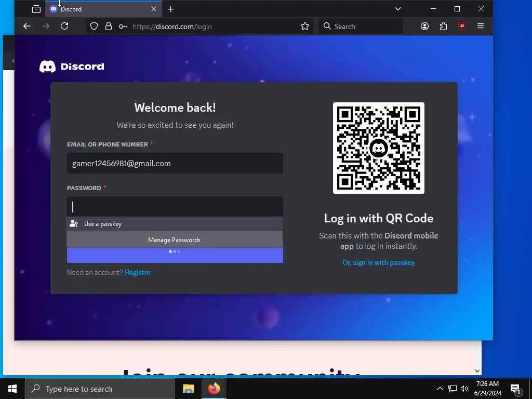This screenshot has height=399, width=532.
Task: Open the Firefox account icon
Action: coord(424,26)
